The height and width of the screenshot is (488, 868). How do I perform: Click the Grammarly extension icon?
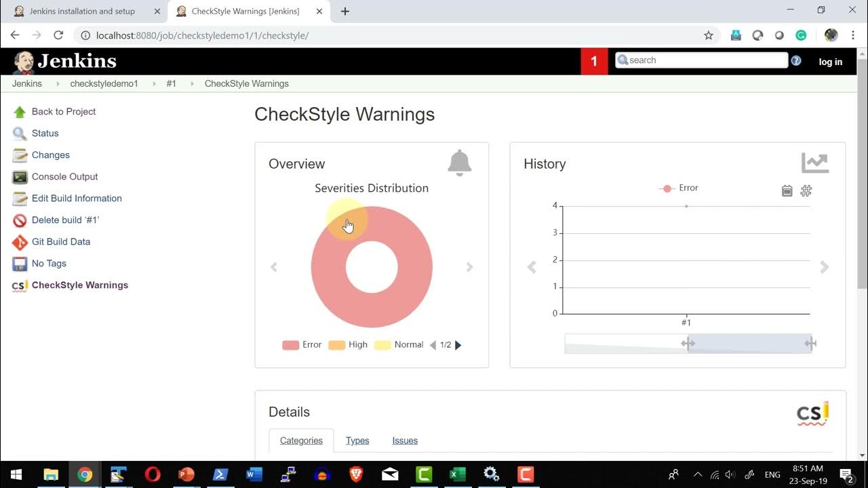(801, 35)
